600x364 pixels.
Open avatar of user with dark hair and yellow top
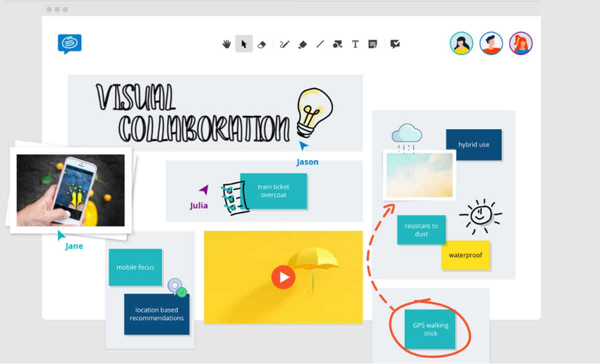461,43
